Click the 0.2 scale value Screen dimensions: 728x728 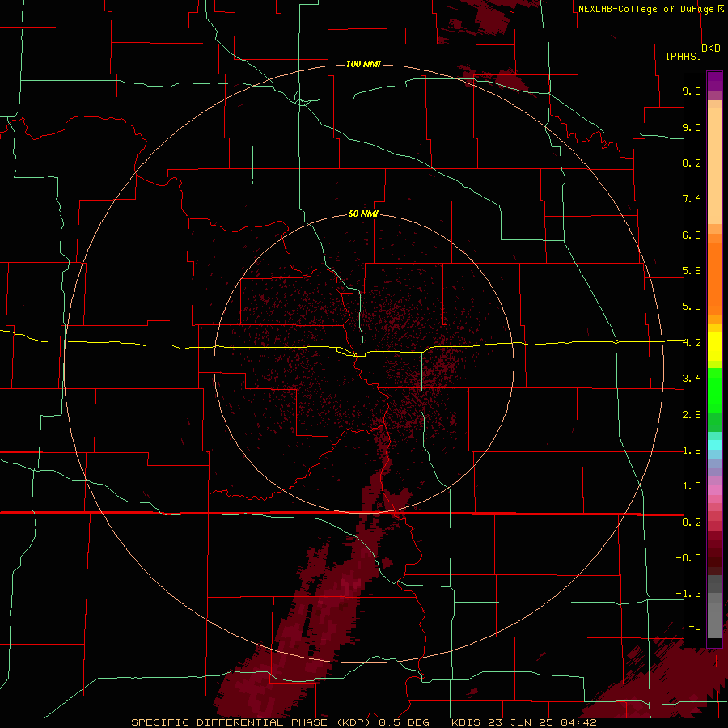coord(692,523)
